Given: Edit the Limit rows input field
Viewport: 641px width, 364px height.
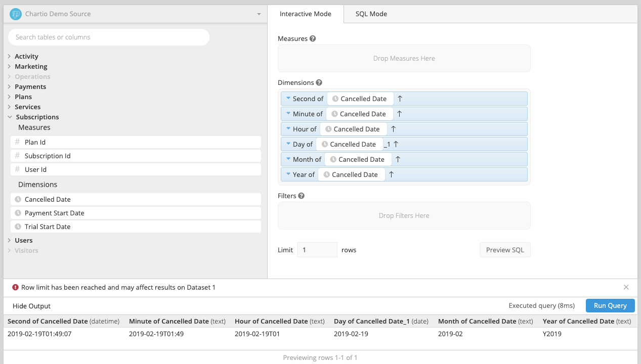Looking at the screenshot, I should (x=317, y=250).
